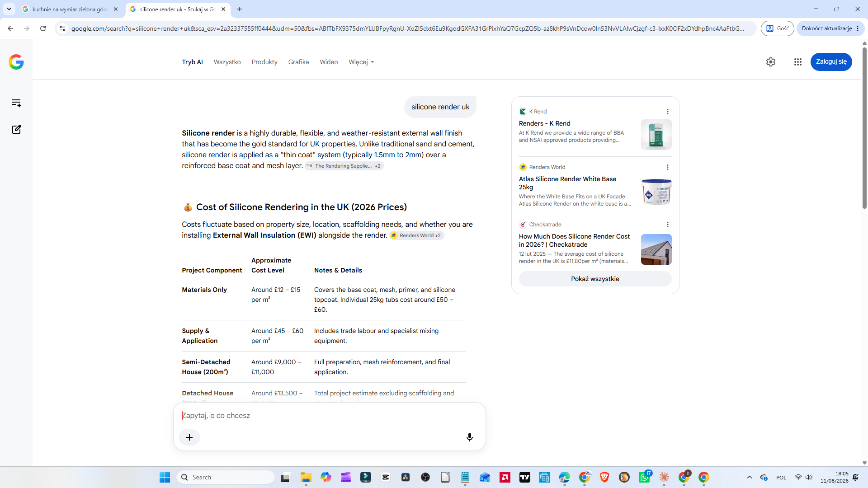Viewport: 868px width, 488px height.
Task: Open the Renders - K Rend link
Action: click(x=544, y=123)
